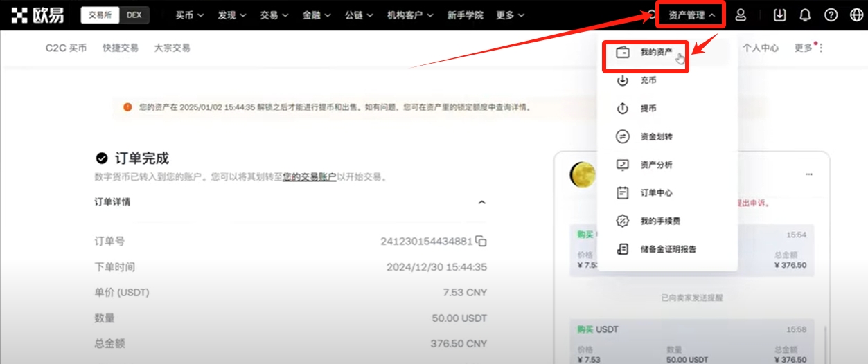Viewport: 868px width, 364px height.
Task: Open the help question mark icon
Action: pos(831,15)
